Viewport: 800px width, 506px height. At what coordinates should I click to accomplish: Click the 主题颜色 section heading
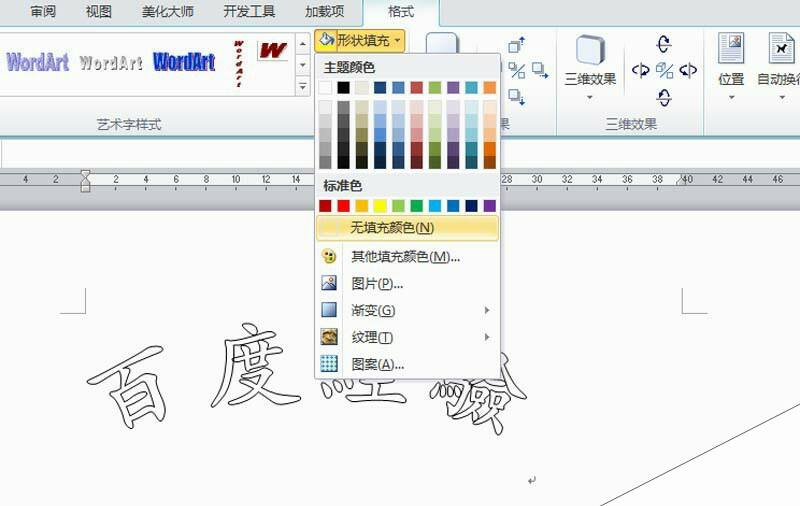(349, 67)
